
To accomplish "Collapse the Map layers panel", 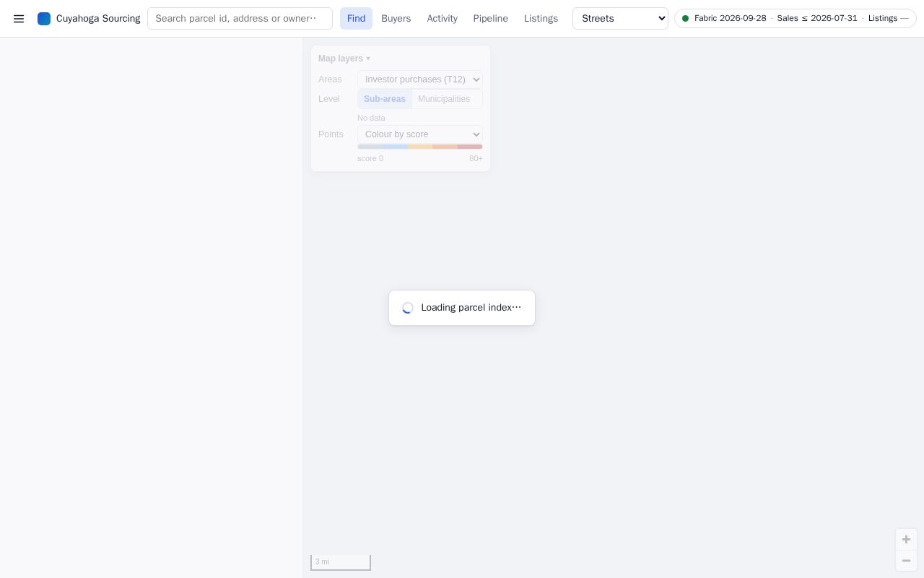I will (344, 59).
